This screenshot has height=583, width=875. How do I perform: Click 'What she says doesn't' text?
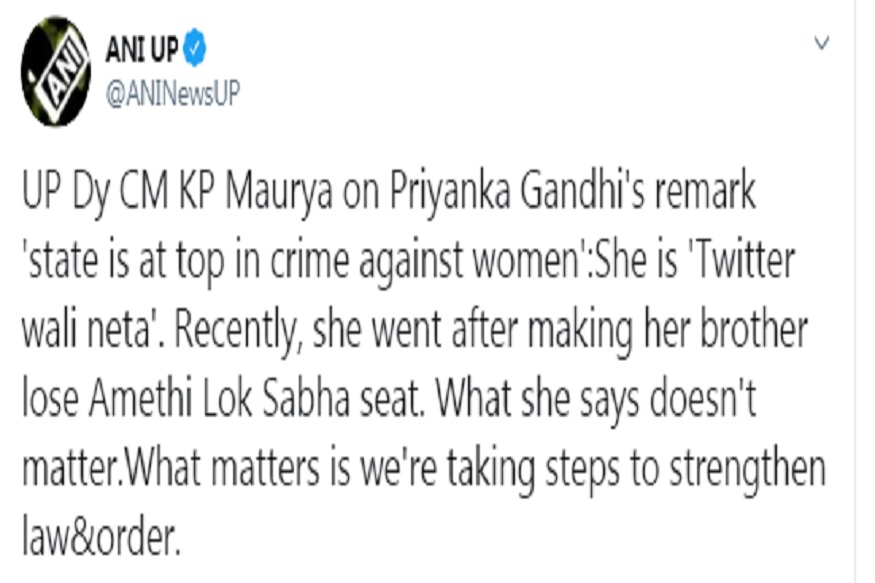(x=596, y=399)
